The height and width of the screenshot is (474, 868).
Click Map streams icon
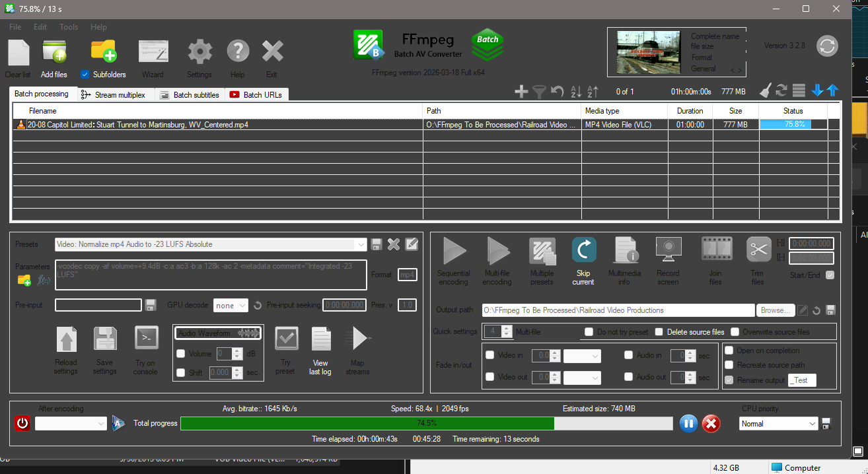359,339
